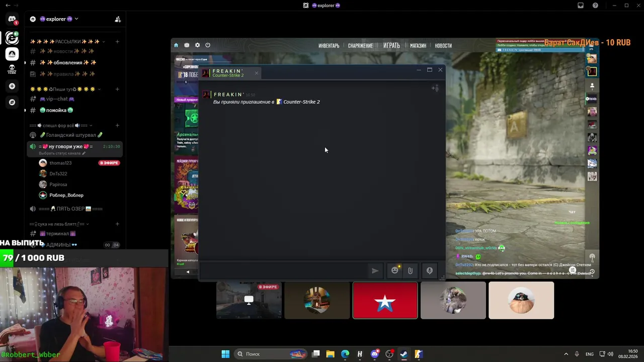Click the send message arrow button

375,270
